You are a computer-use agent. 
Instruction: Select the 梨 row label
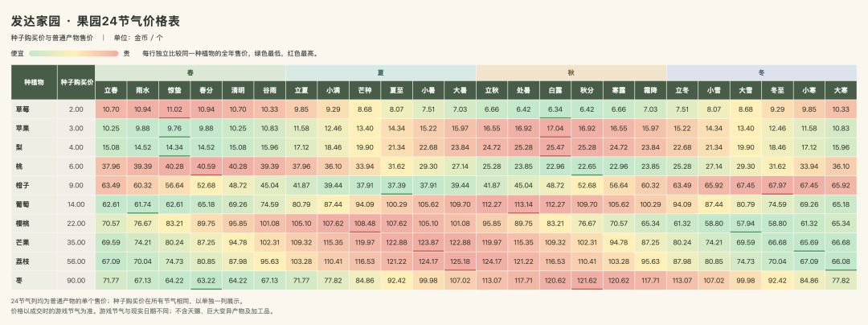(34, 147)
